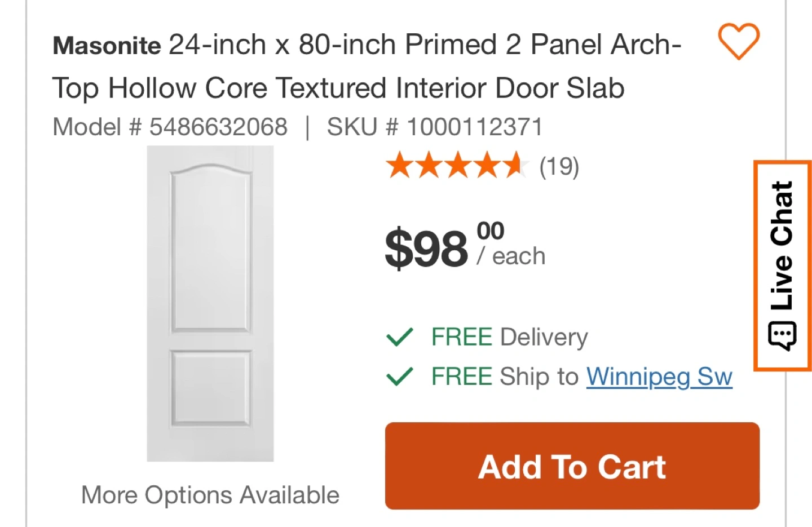
Task: Open the white arch-top door thumbnail
Action: pyautogui.click(x=210, y=304)
